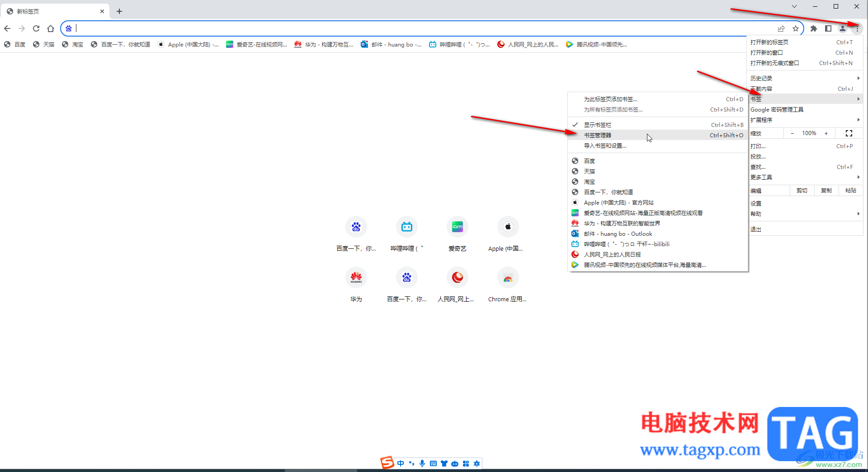Focus the address bar input
Image resolution: width=868 pixels, height=472 pixels.
click(425, 28)
